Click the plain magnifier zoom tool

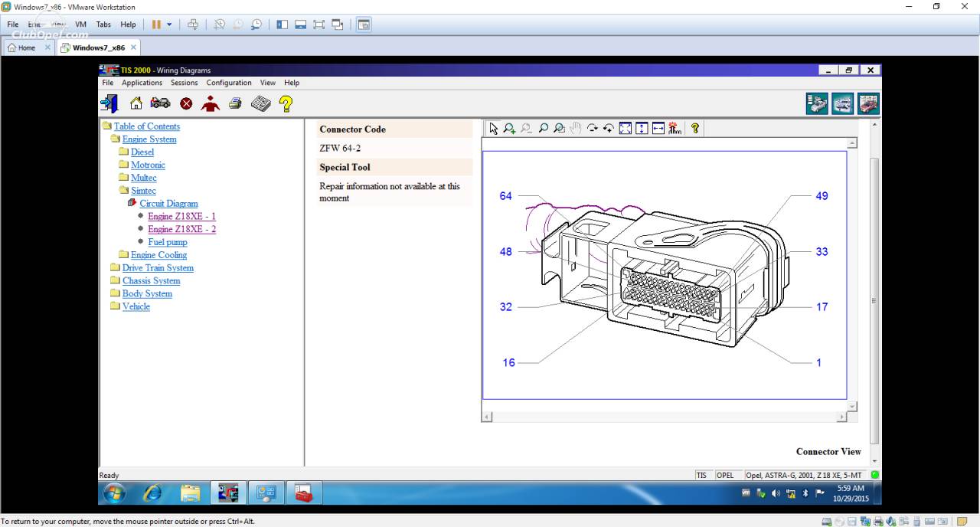(544, 129)
